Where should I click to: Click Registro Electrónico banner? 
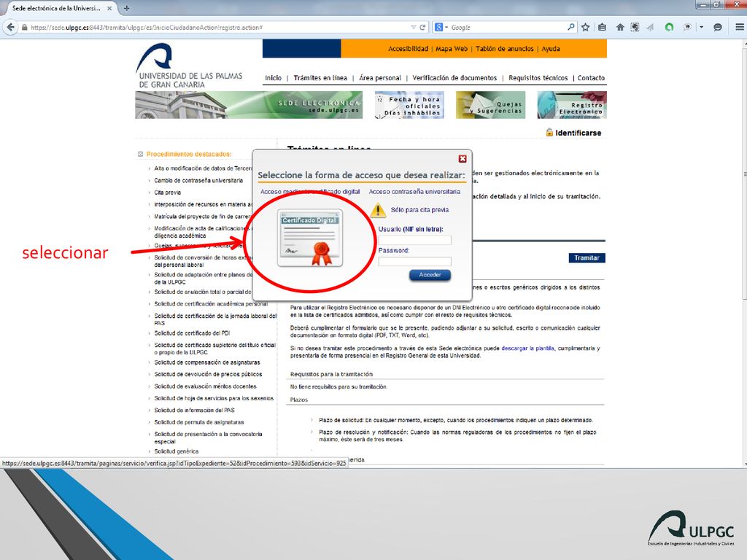coord(572,105)
